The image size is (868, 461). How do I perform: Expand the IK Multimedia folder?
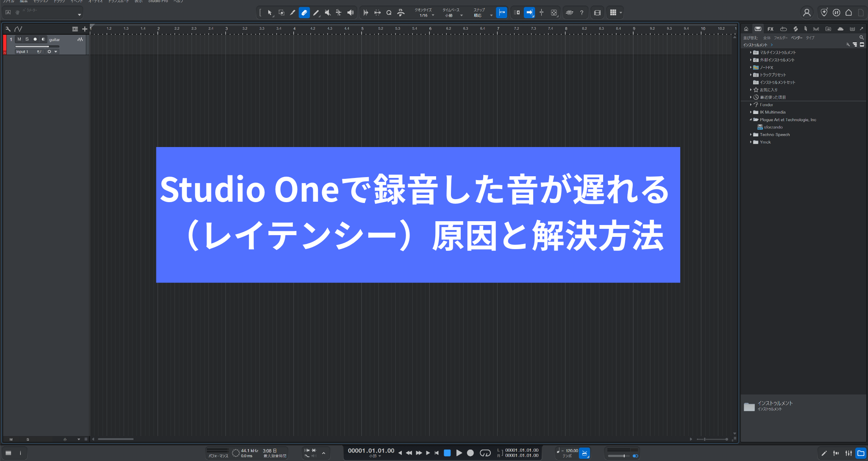751,112
